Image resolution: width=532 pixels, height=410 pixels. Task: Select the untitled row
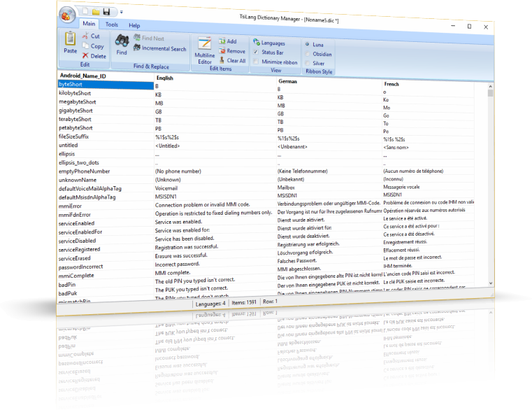106,146
